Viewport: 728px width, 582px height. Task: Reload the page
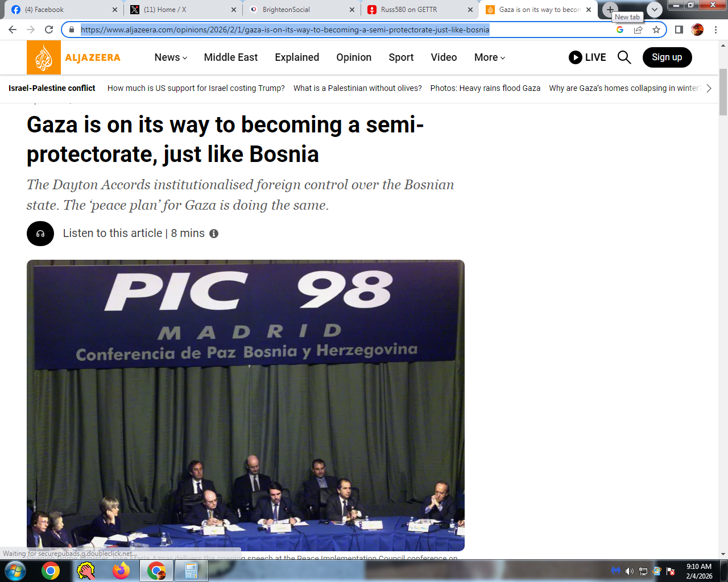49,30
